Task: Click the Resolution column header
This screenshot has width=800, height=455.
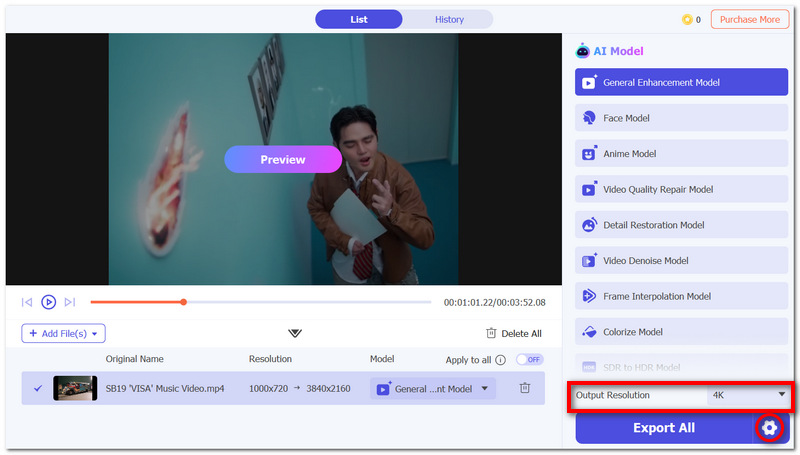Action: (270, 359)
